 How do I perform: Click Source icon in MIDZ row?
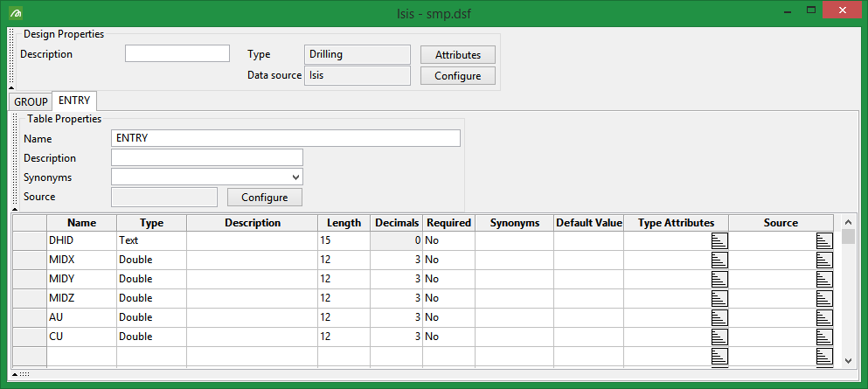(824, 298)
